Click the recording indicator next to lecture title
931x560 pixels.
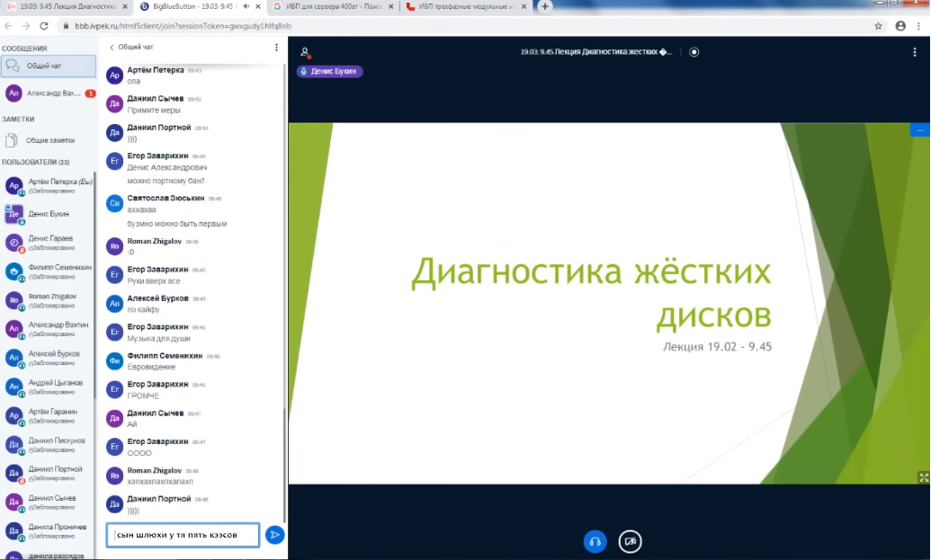pyautogui.click(x=694, y=52)
